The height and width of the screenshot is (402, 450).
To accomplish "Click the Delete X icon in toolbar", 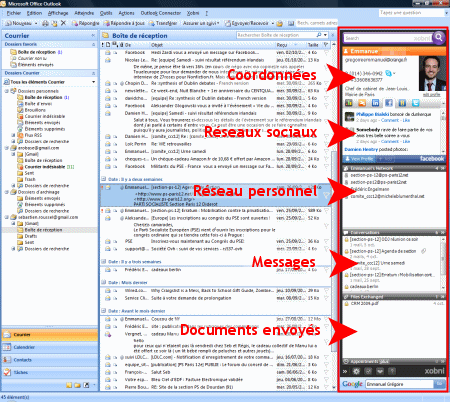I will click(63, 23).
